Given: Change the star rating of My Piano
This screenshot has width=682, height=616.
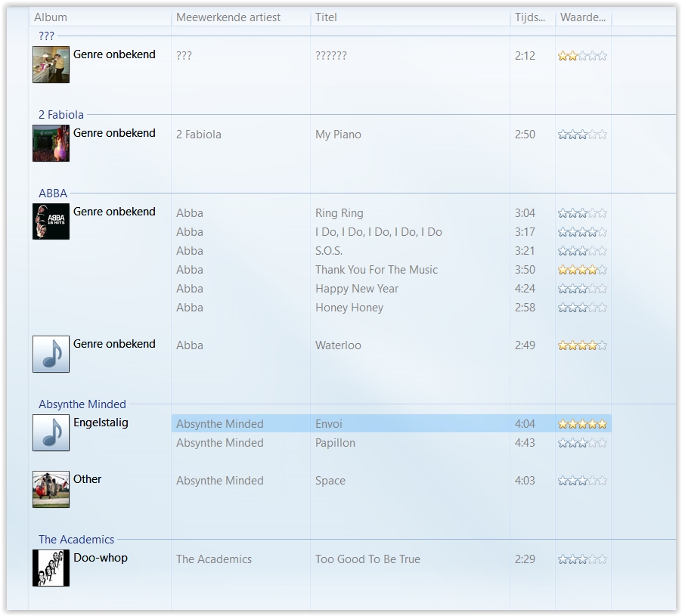Looking at the screenshot, I should (582, 135).
